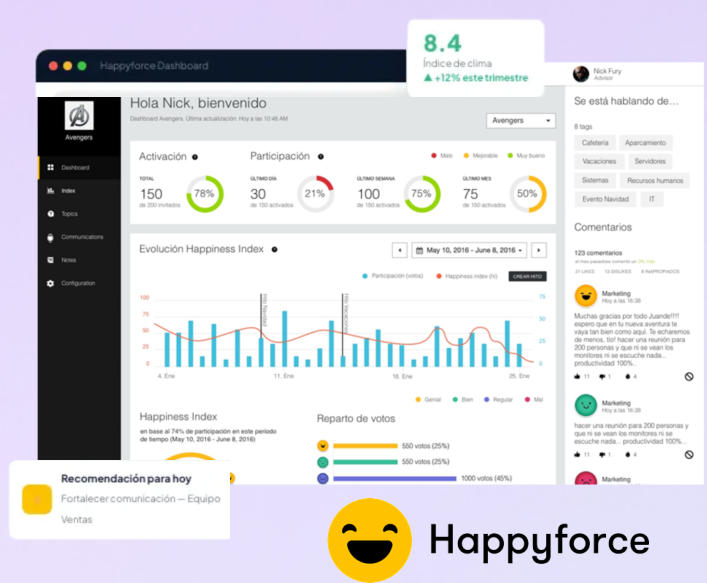Open the Configuration gear icon
The height and width of the screenshot is (583, 707).
51,283
